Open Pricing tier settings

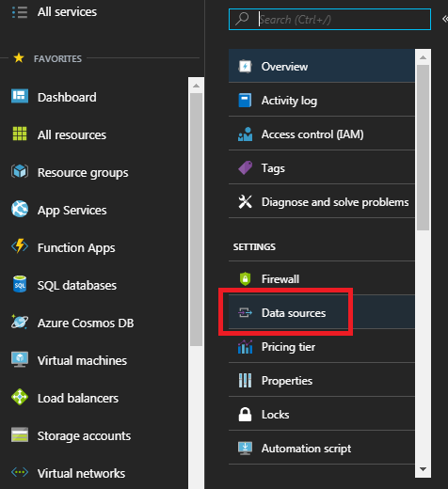pos(322,346)
